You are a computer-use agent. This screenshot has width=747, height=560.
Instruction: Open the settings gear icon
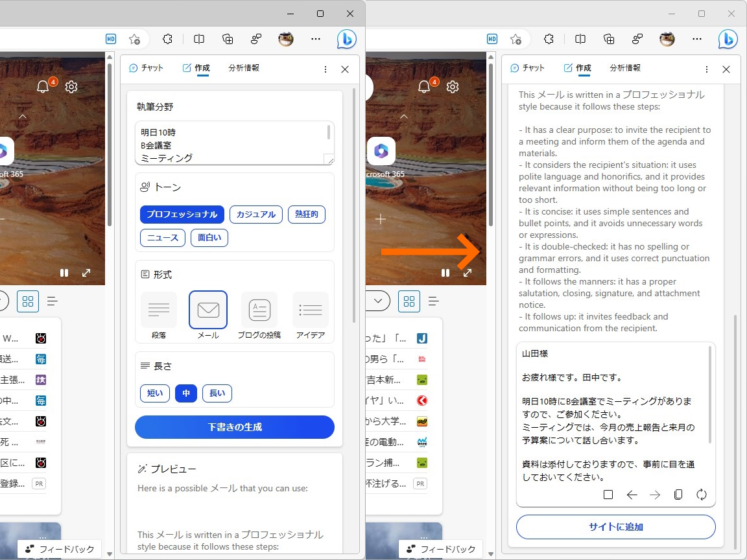click(x=71, y=86)
